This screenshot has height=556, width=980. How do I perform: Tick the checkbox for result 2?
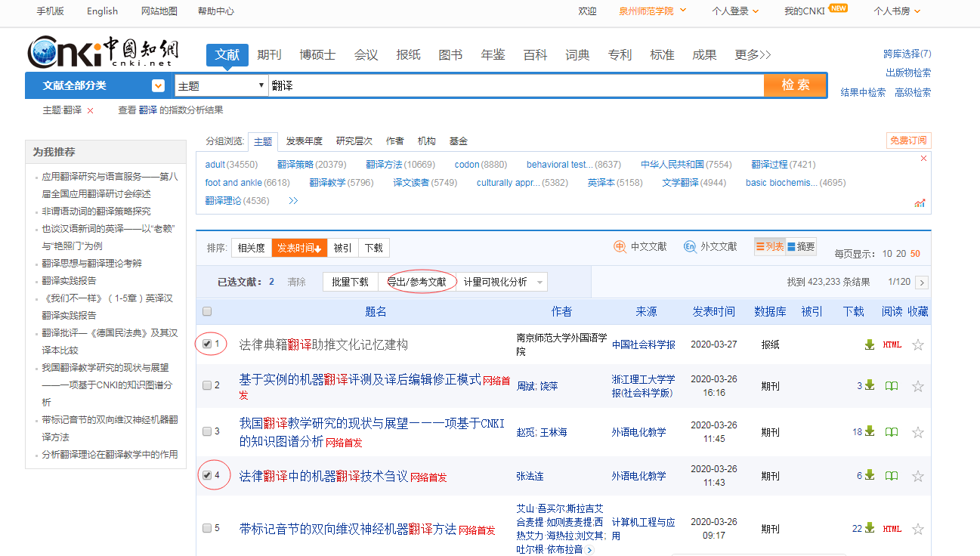pos(207,385)
